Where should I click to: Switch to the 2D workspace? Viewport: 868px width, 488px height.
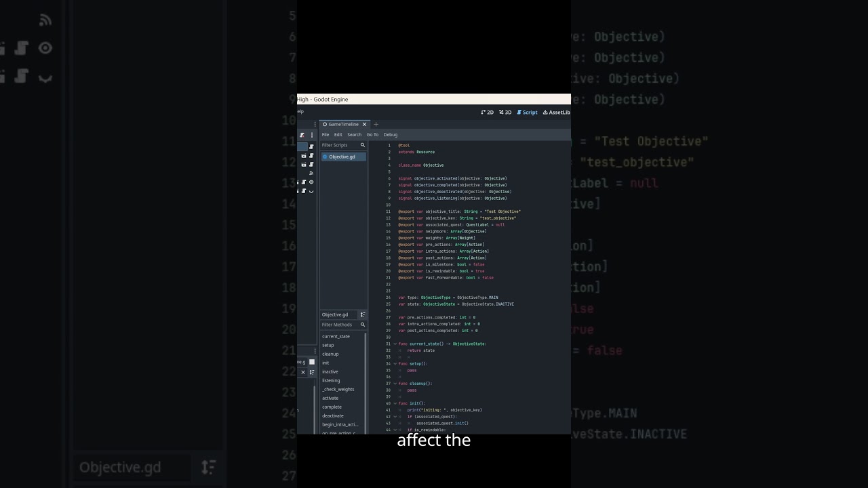487,113
